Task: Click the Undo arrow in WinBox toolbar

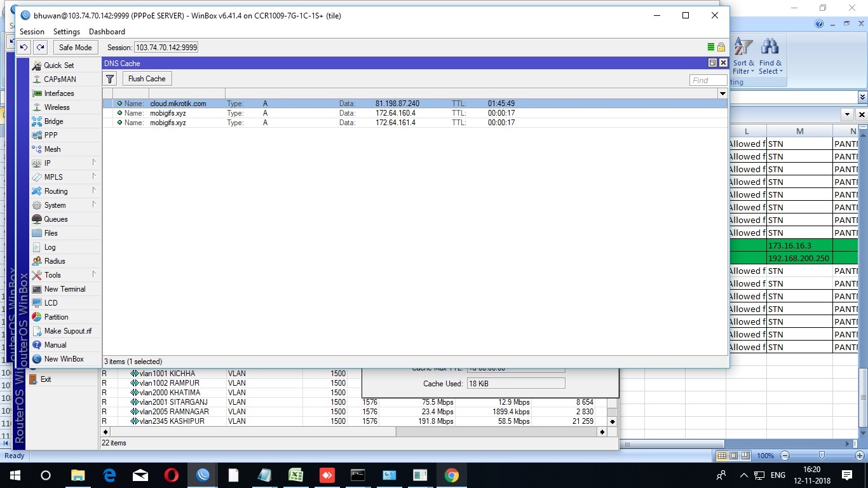Action: [x=24, y=47]
